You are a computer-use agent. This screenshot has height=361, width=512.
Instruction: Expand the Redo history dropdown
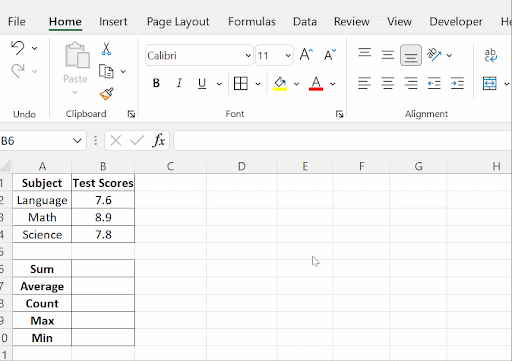34,71
